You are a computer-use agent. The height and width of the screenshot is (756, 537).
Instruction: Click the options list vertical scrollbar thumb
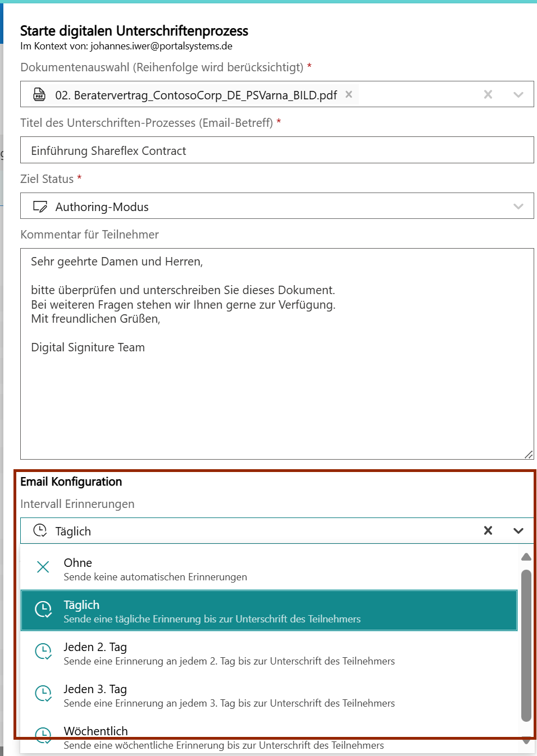pos(526,645)
